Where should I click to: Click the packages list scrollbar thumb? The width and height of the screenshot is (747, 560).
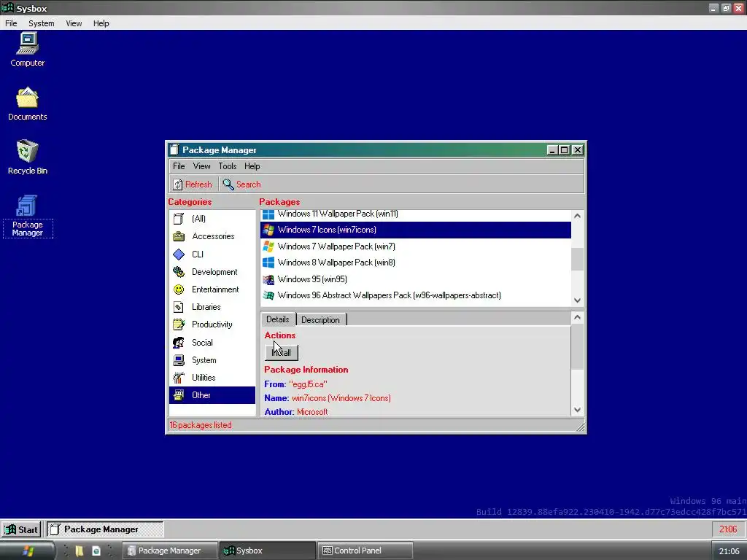pos(578,259)
